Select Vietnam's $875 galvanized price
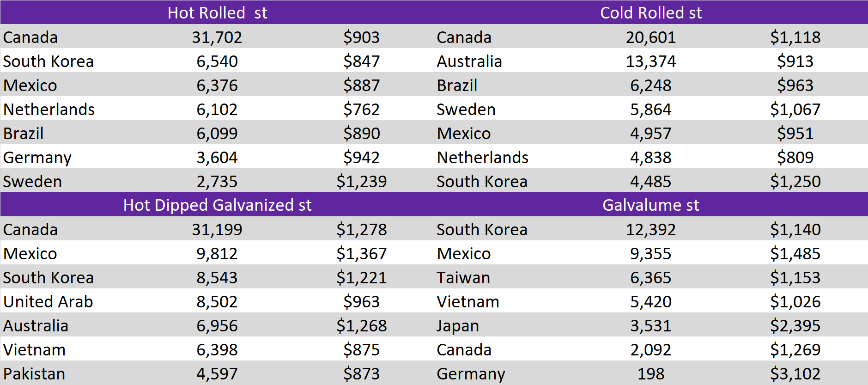 361,349
